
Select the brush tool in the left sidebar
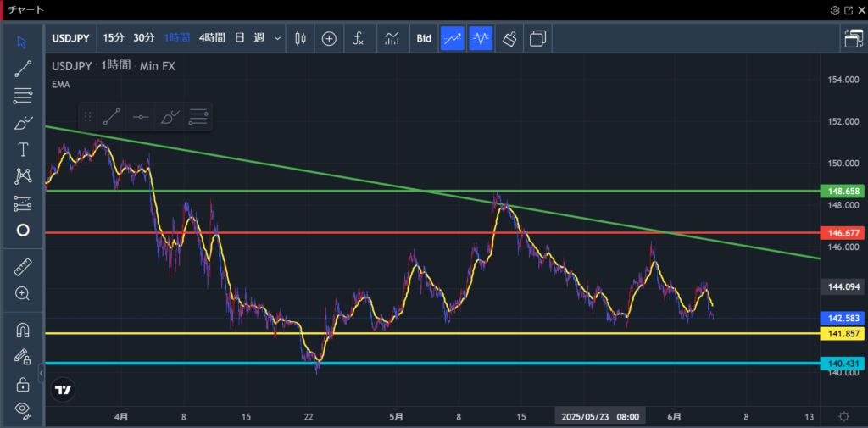click(x=22, y=123)
